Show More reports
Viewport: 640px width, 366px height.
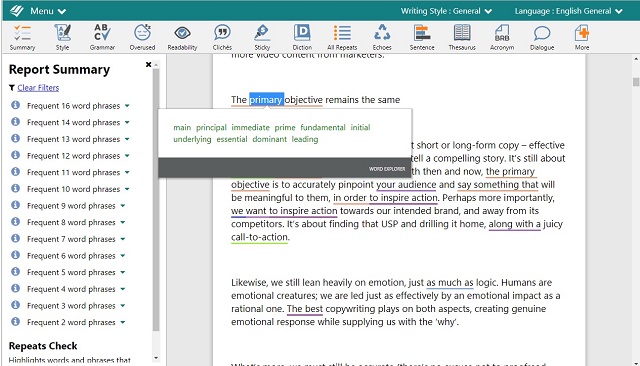(582, 37)
